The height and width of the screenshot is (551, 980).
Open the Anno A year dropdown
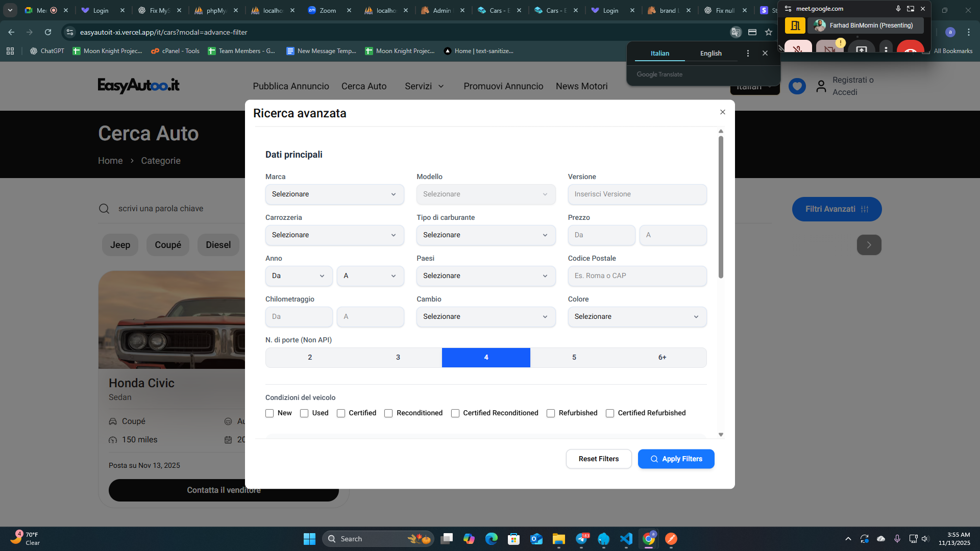tap(370, 276)
